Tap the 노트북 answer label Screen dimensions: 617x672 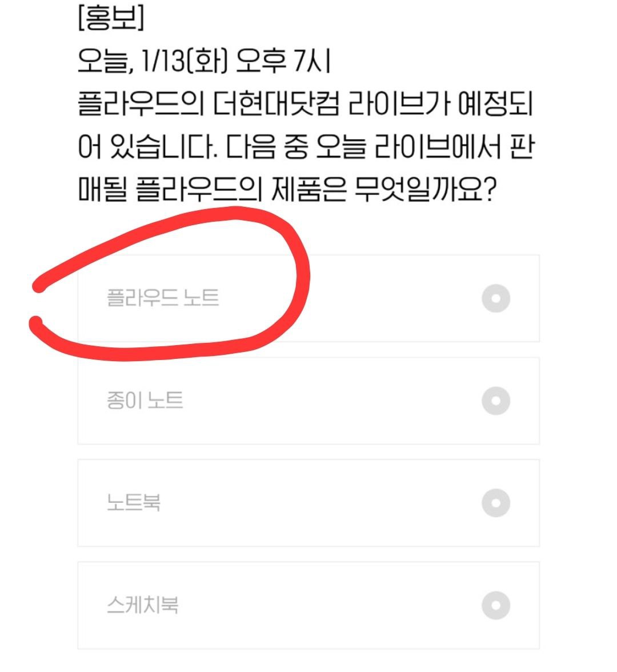click(x=133, y=502)
